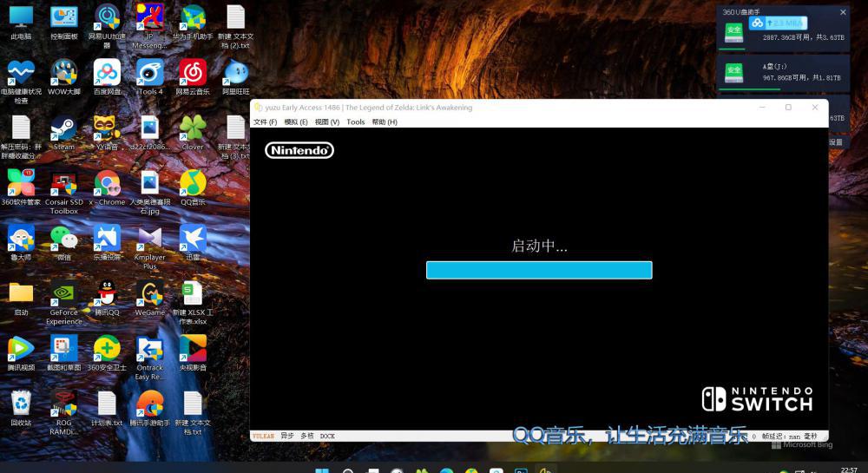Open 迅雷 desktop icon
The width and height of the screenshot is (868, 473).
click(x=193, y=242)
